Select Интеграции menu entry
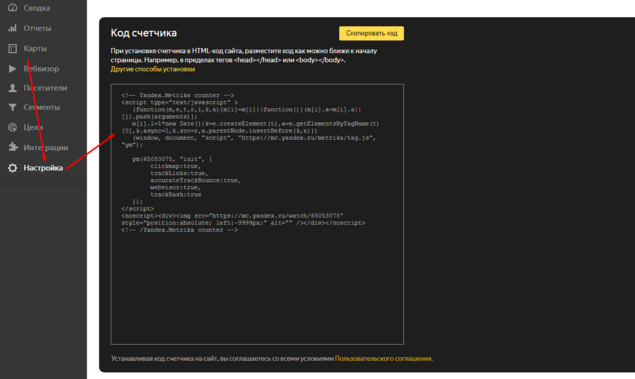The image size is (635, 379). (46, 147)
